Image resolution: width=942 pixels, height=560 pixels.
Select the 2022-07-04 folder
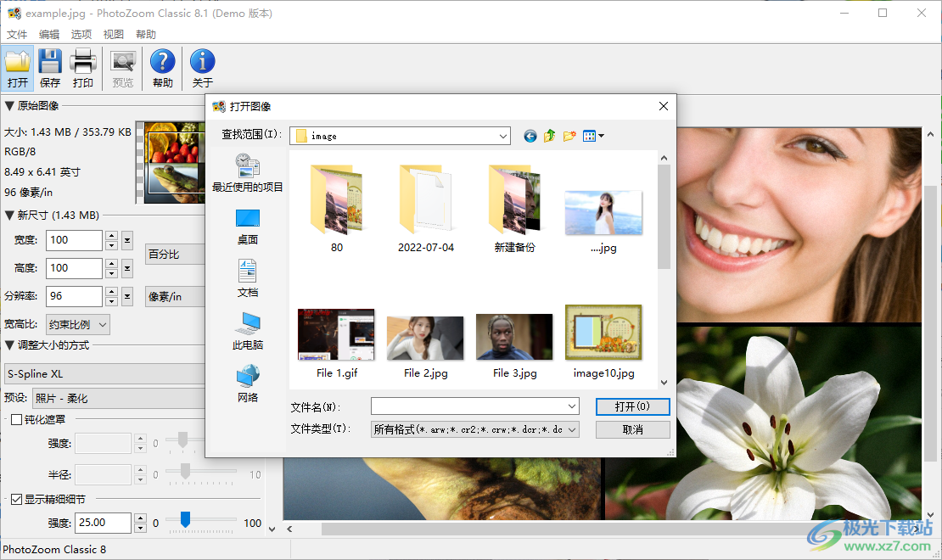point(426,209)
